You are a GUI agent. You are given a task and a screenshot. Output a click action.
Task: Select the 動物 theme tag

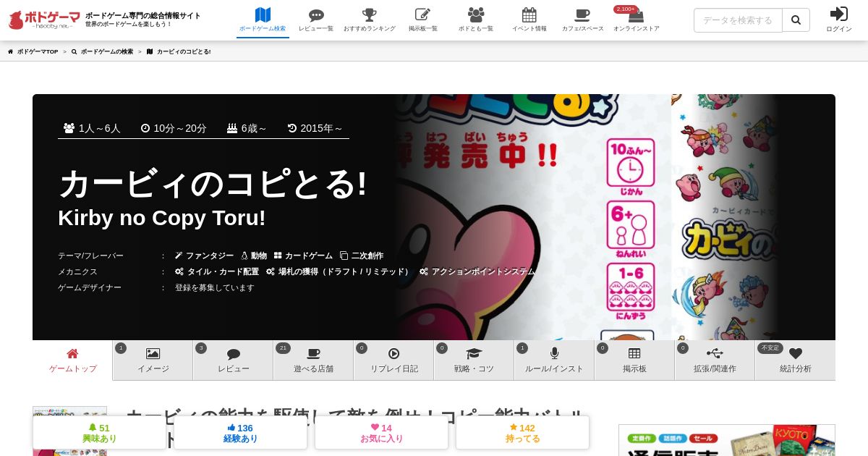pos(254,256)
